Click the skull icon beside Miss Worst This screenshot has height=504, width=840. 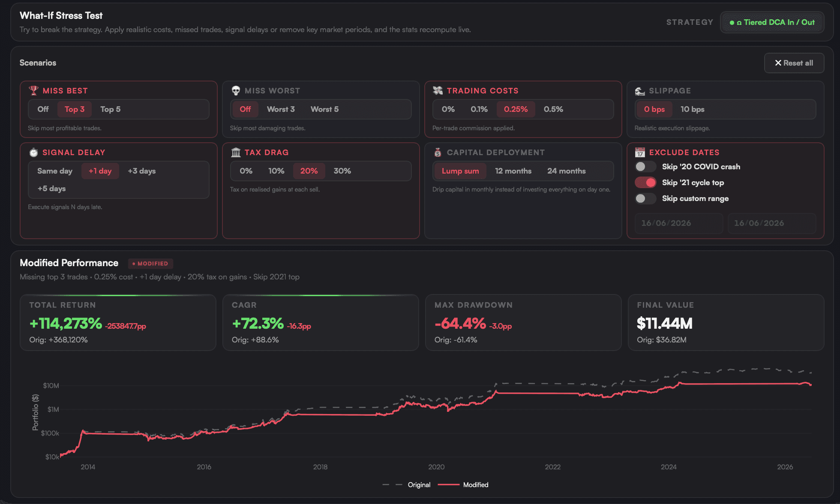(x=236, y=90)
